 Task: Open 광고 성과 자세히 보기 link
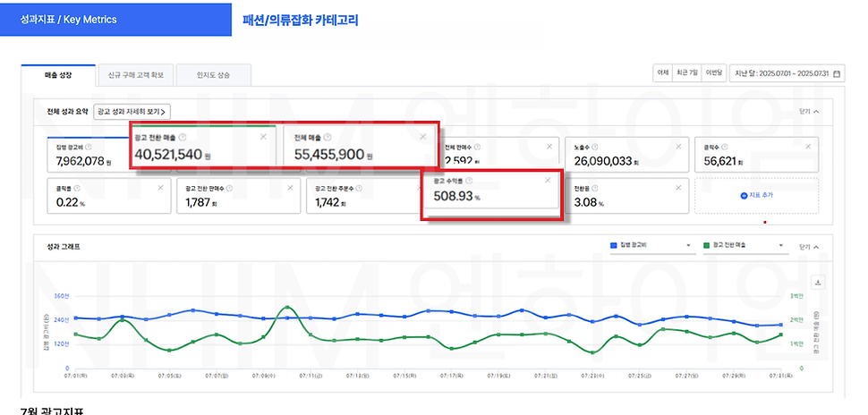coord(132,111)
